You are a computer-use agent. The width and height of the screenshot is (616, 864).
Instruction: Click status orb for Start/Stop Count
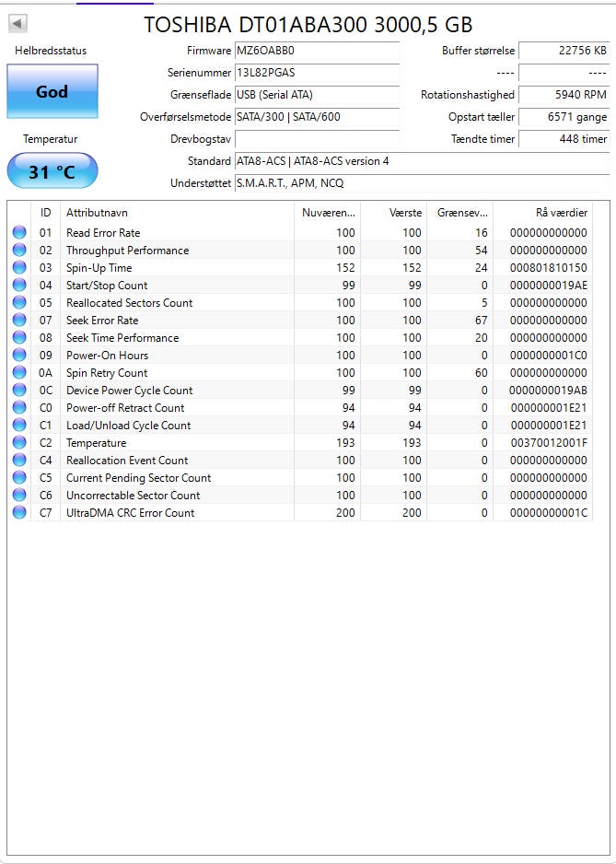[19, 285]
